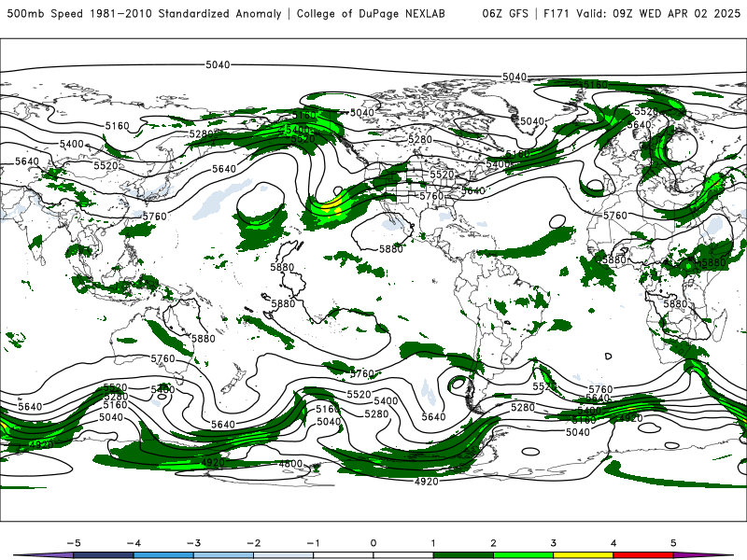Click the positive "1" colorbar tick label
747x560 pixels.
[x=433, y=543]
